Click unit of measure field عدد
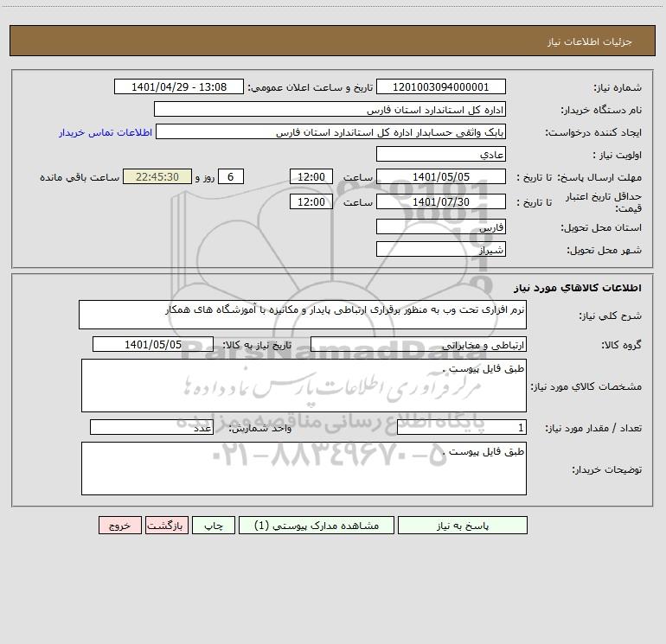 151,427
